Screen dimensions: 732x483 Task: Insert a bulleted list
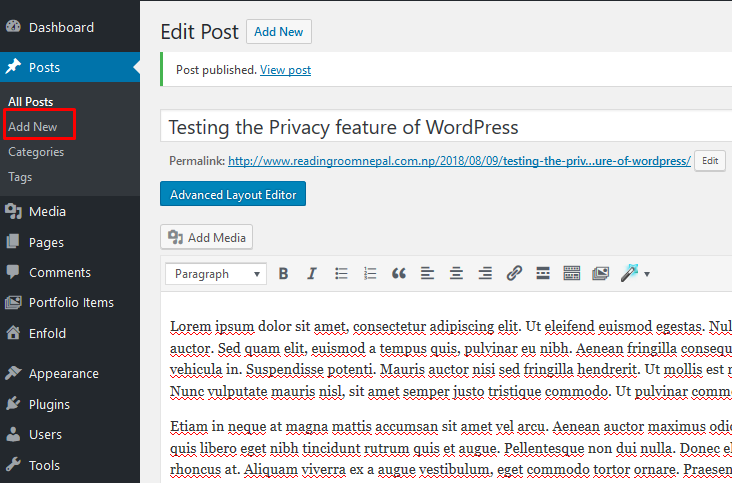(341, 273)
